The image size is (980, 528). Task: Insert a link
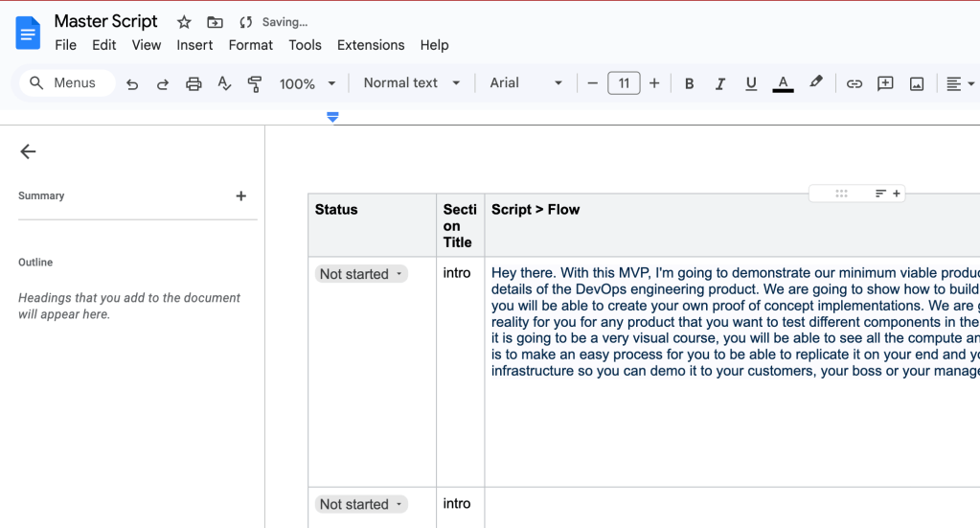coord(854,83)
